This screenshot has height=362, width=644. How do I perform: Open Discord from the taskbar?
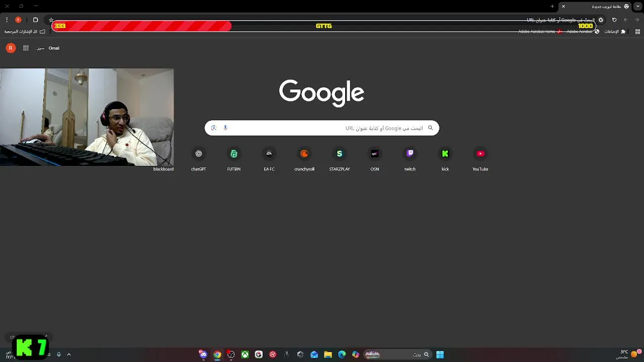click(x=203, y=354)
